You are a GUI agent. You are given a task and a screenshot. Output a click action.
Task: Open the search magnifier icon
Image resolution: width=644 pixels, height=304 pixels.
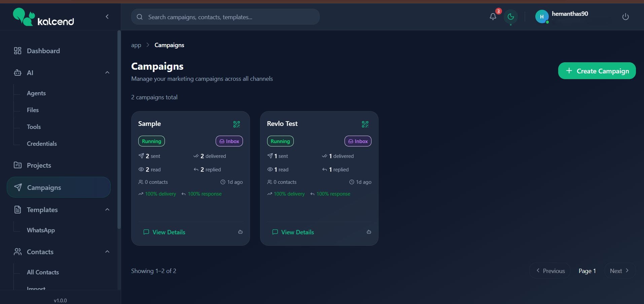[139, 17]
